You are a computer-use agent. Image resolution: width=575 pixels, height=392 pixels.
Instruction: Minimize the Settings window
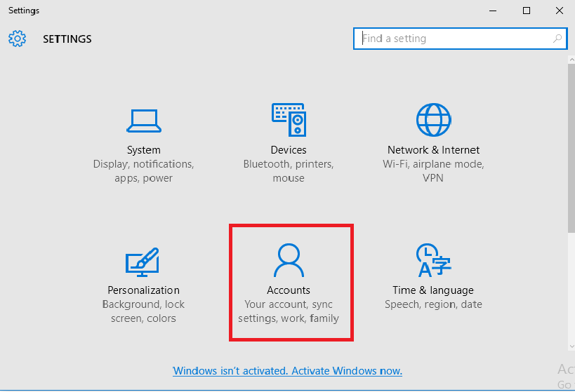click(493, 11)
